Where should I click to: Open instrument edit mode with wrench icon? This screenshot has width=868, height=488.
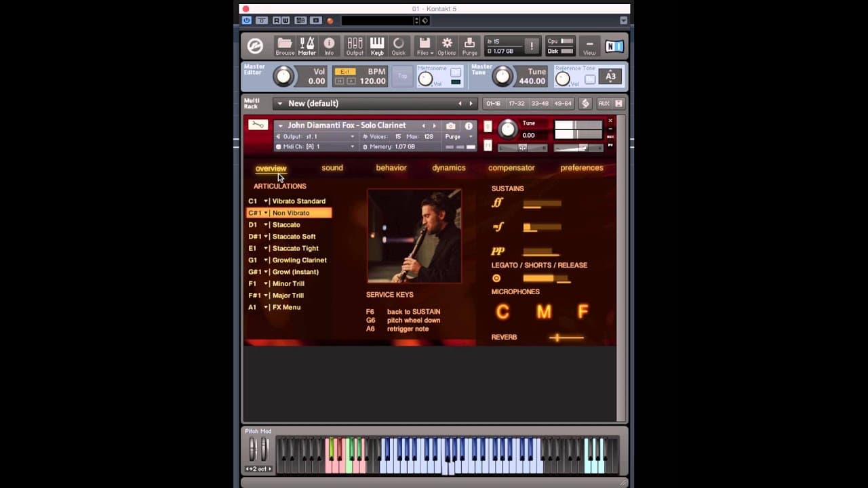[258, 125]
